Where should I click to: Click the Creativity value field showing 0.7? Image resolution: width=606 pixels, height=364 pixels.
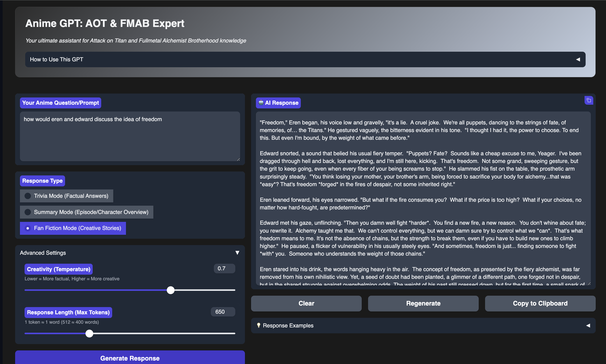tap(224, 268)
